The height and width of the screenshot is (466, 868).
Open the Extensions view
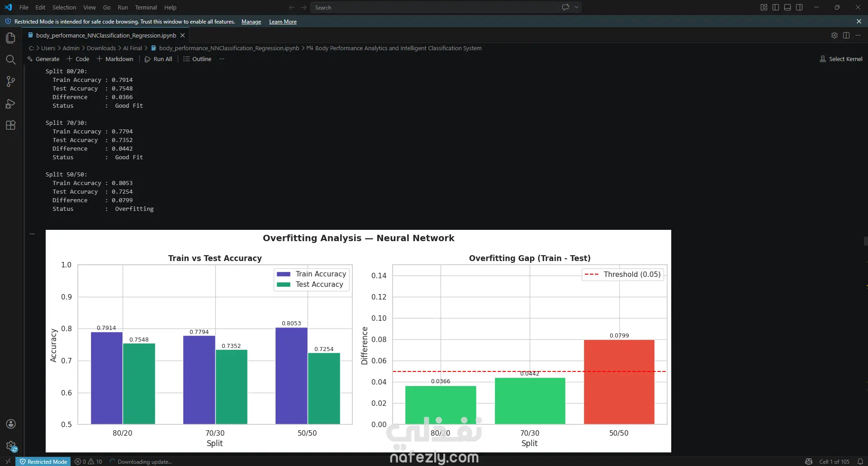(11, 125)
